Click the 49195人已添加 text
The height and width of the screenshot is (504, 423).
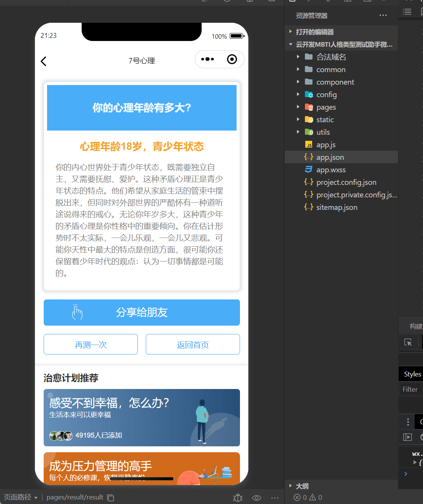pos(99,435)
